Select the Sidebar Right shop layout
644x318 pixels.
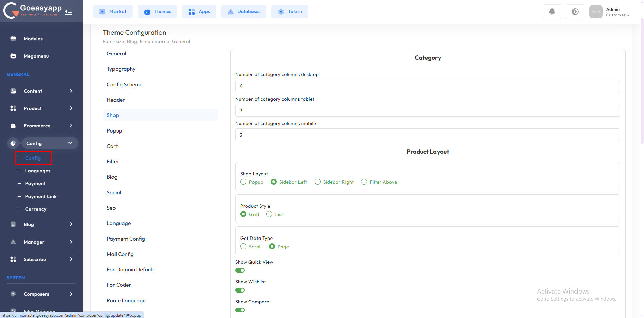pos(317,182)
